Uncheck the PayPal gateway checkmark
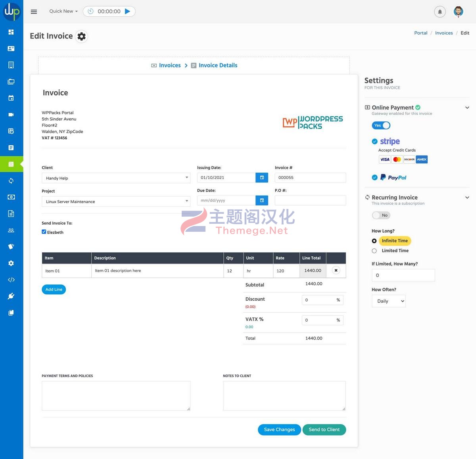This screenshot has height=459, width=476. pos(374,177)
